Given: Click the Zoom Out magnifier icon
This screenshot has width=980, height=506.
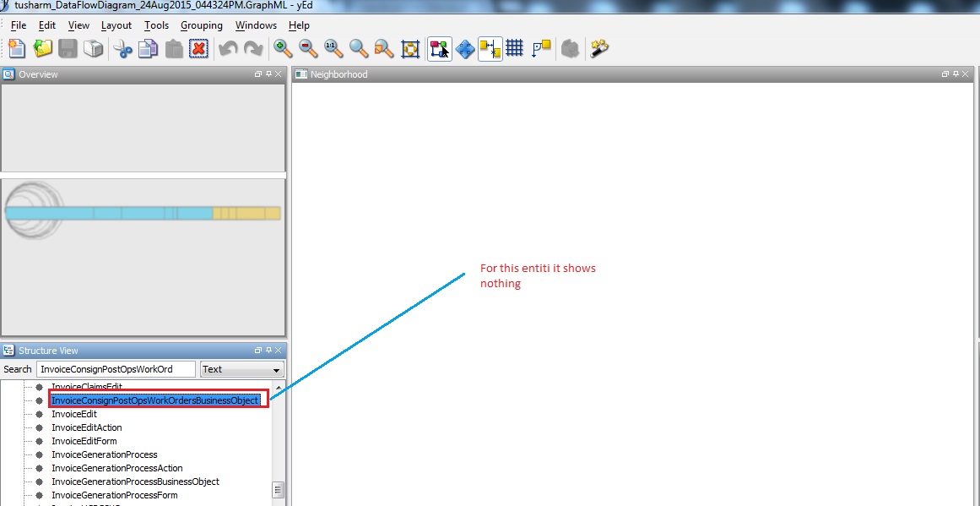Looking at the screenshot, I should (308, 49).
